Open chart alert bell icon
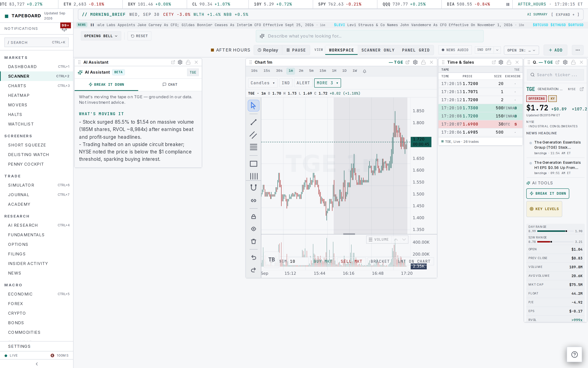Image resolution: width=588 pixels, height=368 pixels. tap(364, 71)
